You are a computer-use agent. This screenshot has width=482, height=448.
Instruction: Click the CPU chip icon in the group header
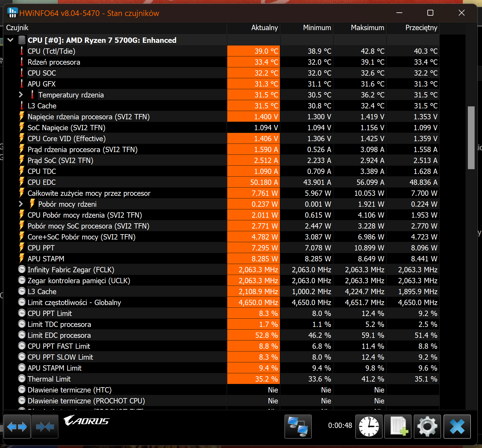[x=22, y=40]
